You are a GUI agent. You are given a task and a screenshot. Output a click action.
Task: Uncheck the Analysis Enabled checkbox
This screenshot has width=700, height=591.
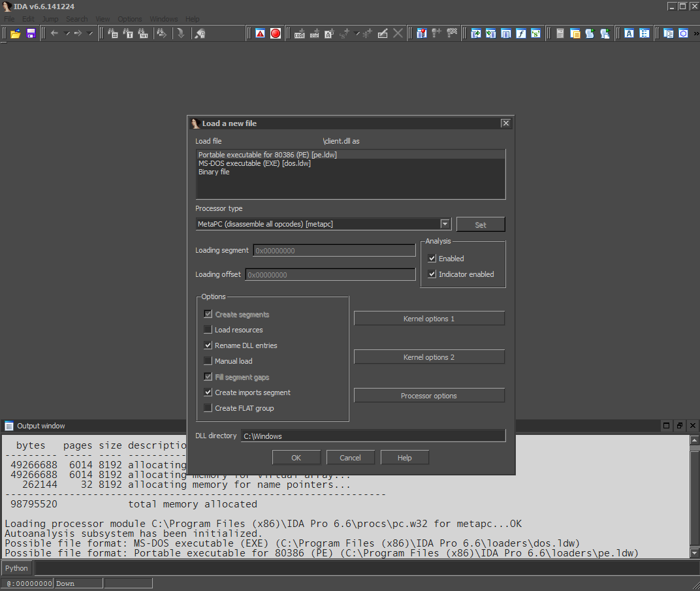pyautogui.click(x=432, y=259)
